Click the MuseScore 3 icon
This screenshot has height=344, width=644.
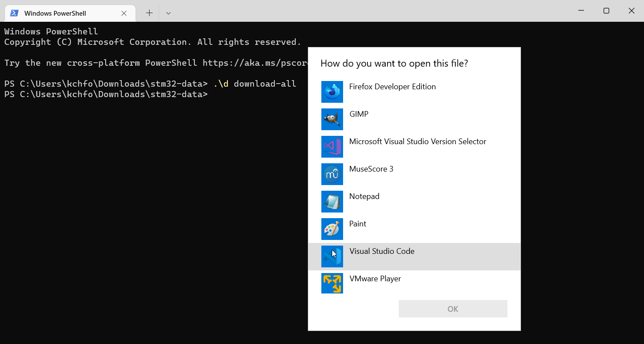click(332, 174)
